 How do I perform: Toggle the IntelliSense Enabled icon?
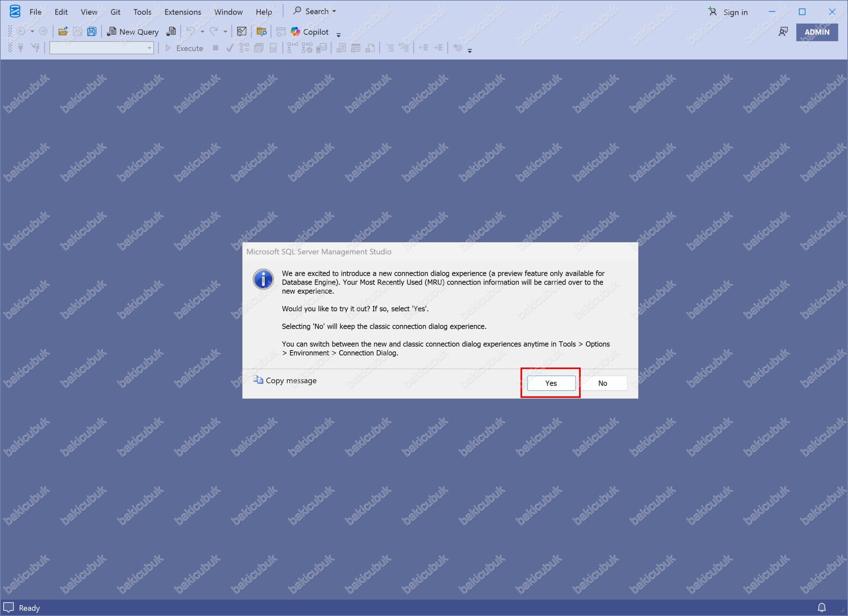tap(273, 48)
